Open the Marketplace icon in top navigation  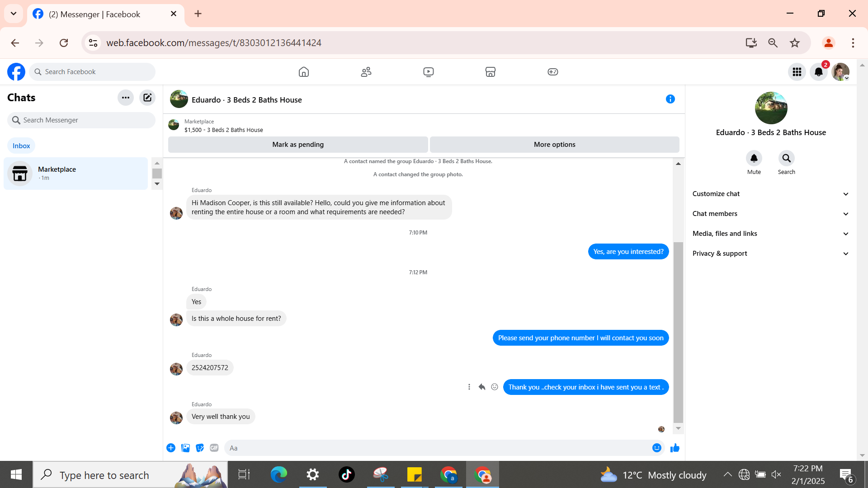click(490, 72)
